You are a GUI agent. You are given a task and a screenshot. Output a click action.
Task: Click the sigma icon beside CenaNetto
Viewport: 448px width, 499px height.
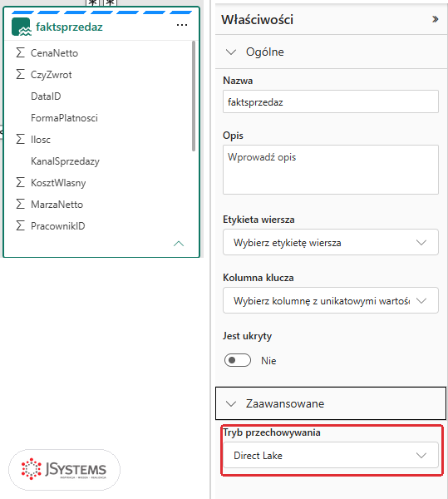click(20, 52)
